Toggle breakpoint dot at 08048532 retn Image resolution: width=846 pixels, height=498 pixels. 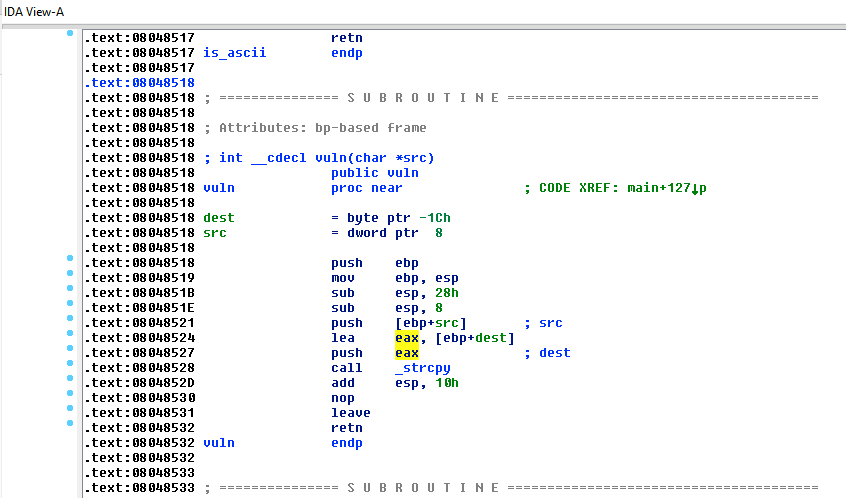click(70, 423)
